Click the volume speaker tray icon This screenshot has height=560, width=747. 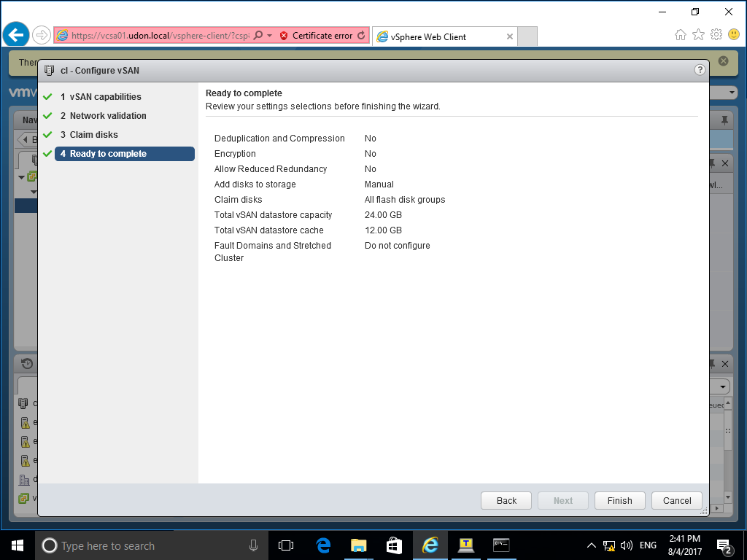(627, 545)
